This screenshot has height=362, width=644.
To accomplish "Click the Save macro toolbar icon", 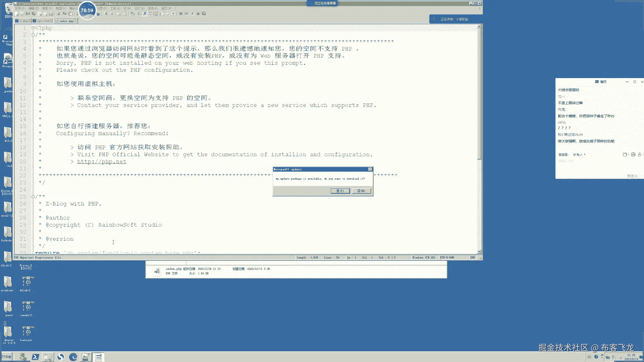I will click(204, 14).
